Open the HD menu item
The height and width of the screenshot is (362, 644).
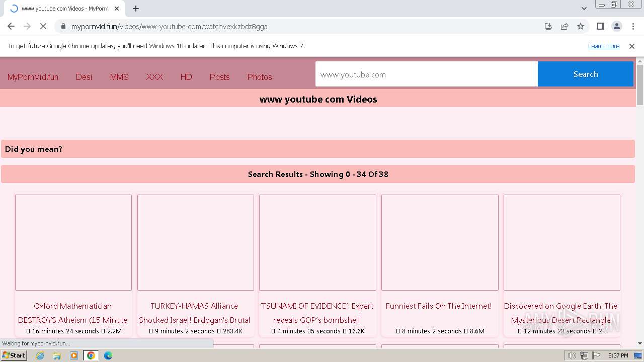coord(186,77)
